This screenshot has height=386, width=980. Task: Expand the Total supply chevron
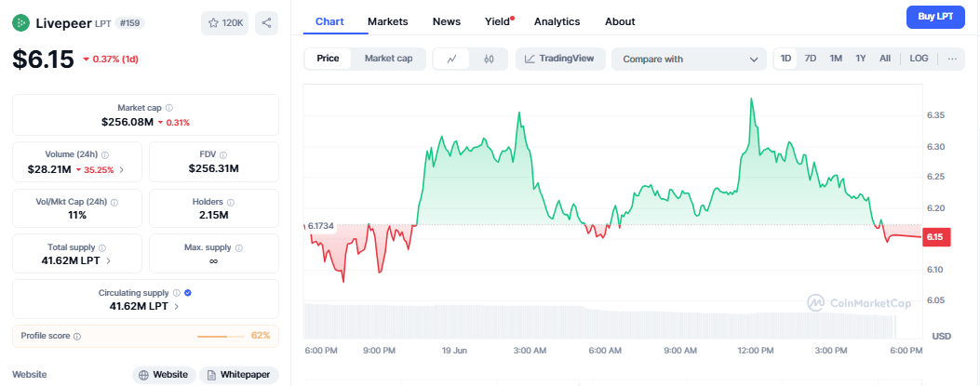[109, 261]
